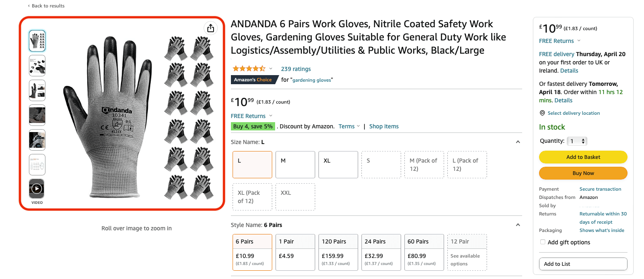Collapse the Style Name section chevron

518,225
